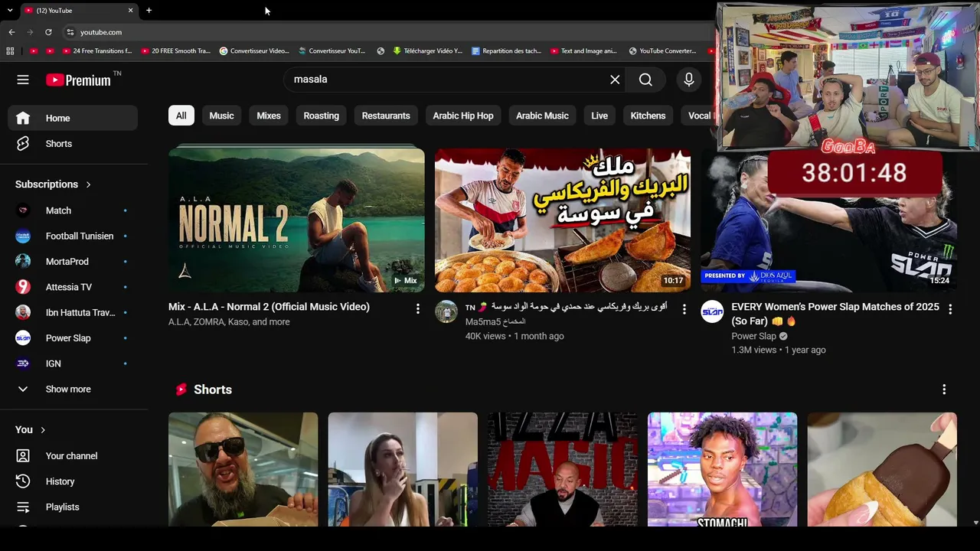This screenshot has height=551, width=980.
Task: Open the Power Slap channel name under the video
Action: [x=754, y=336]
